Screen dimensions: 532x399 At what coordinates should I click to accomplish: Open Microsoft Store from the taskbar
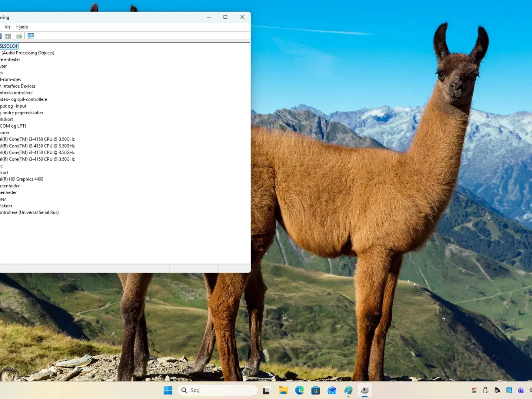coord(316,390)
